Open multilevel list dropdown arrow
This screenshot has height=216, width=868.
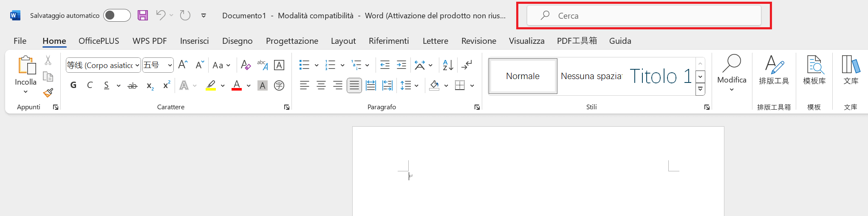click(x=367, y=65)
